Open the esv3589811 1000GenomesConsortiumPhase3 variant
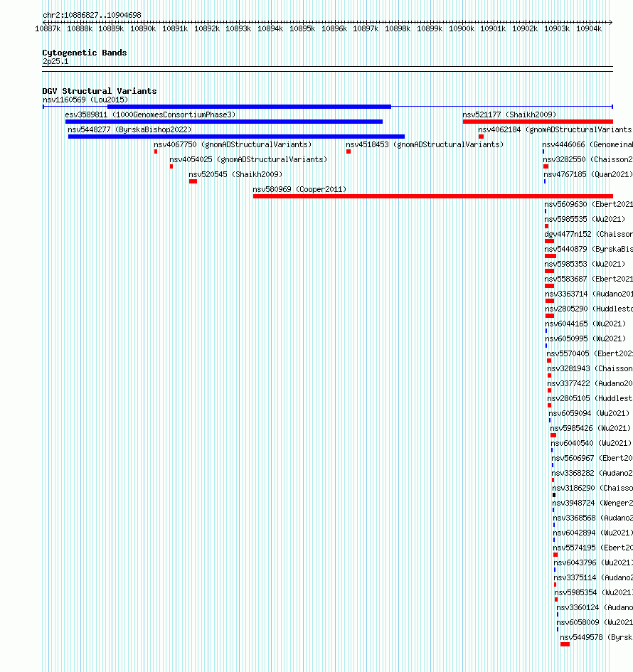The width and height of the screenshot is (633, 672). pos(151,115)
